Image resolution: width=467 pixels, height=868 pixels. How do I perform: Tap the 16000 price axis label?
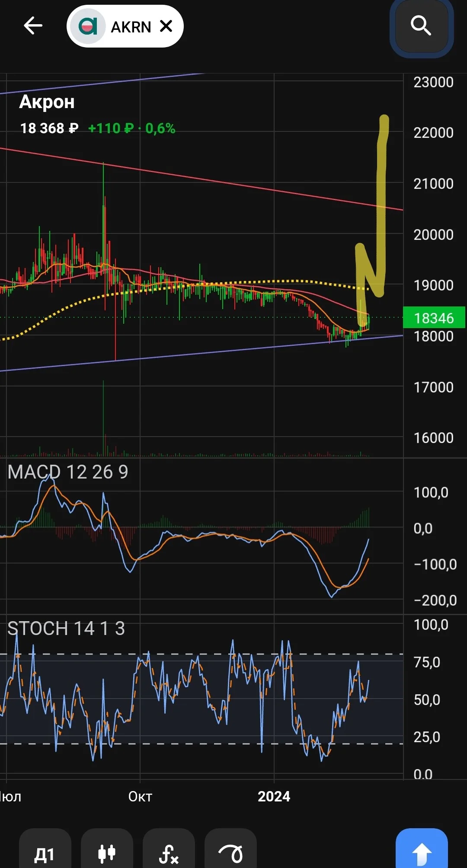(x=433, y=438)
